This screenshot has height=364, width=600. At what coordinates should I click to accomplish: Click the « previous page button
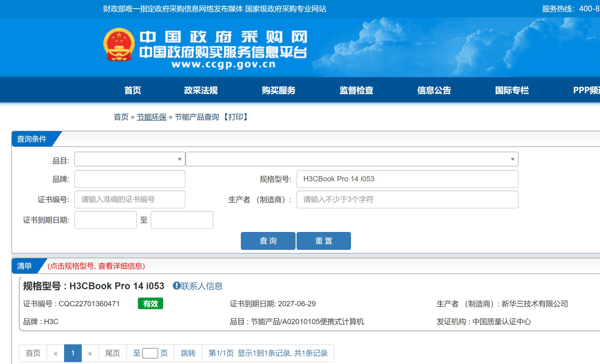[x=56, y=353]
